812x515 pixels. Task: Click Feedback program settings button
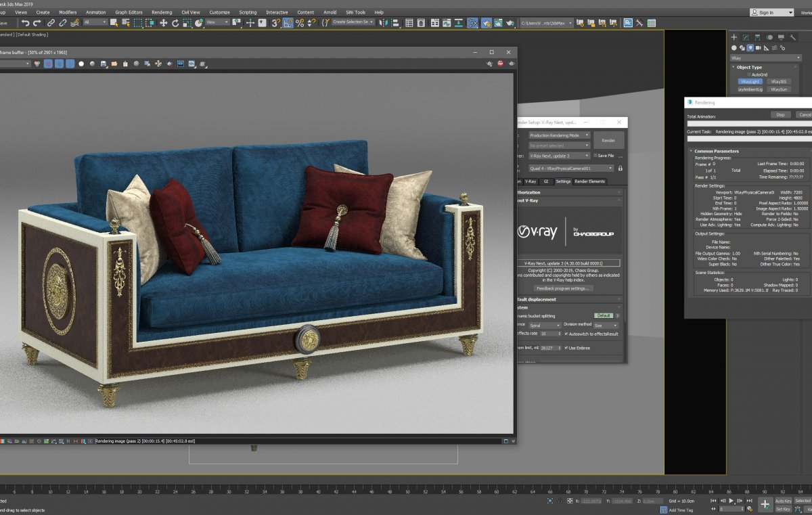(x=564, y=288)
